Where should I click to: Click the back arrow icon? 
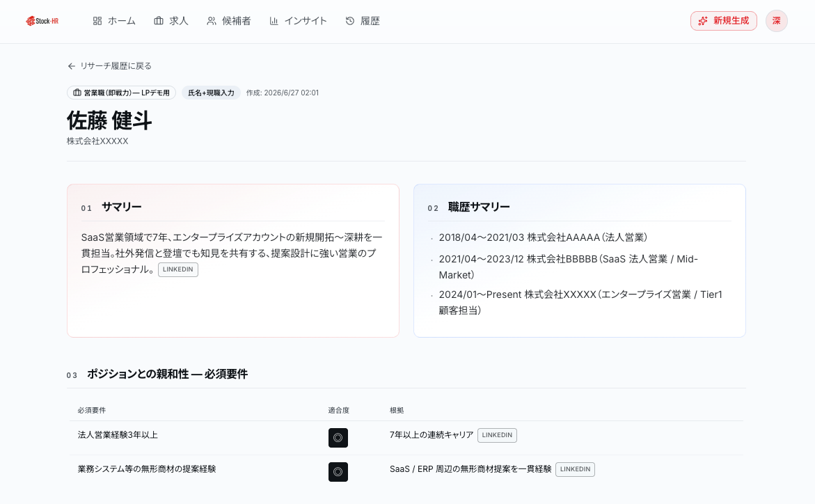pos(71,66)
